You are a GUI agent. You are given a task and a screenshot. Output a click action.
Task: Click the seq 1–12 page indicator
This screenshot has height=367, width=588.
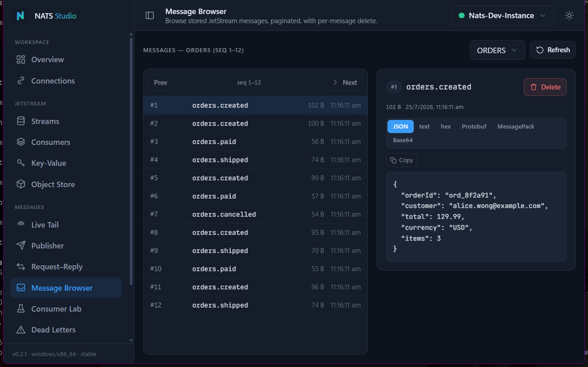point(249,83)
